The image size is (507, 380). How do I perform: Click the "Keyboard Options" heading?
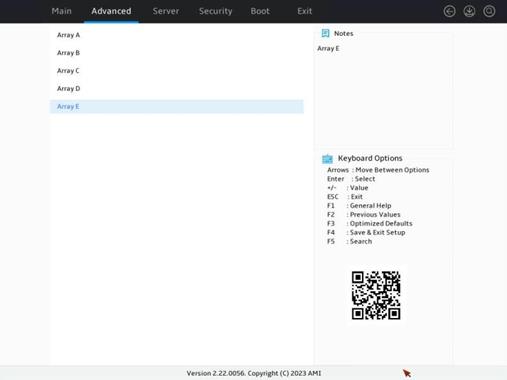[370, 158]
